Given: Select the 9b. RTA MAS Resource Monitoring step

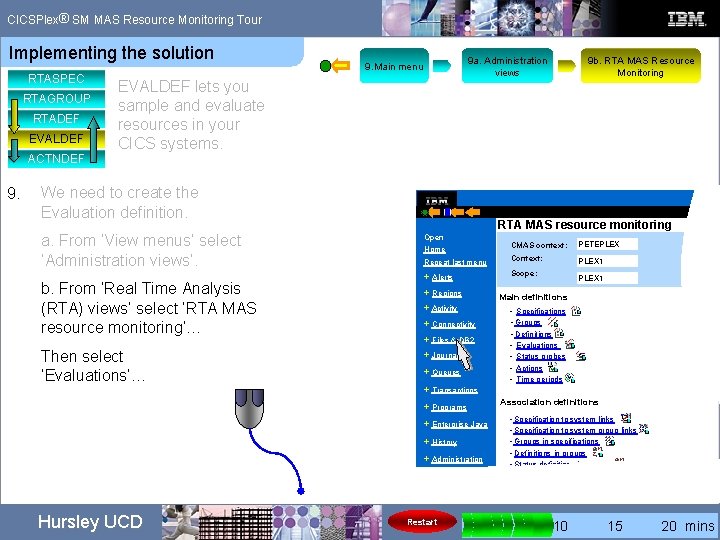Looking at the screenshot, I should point(641,66).
